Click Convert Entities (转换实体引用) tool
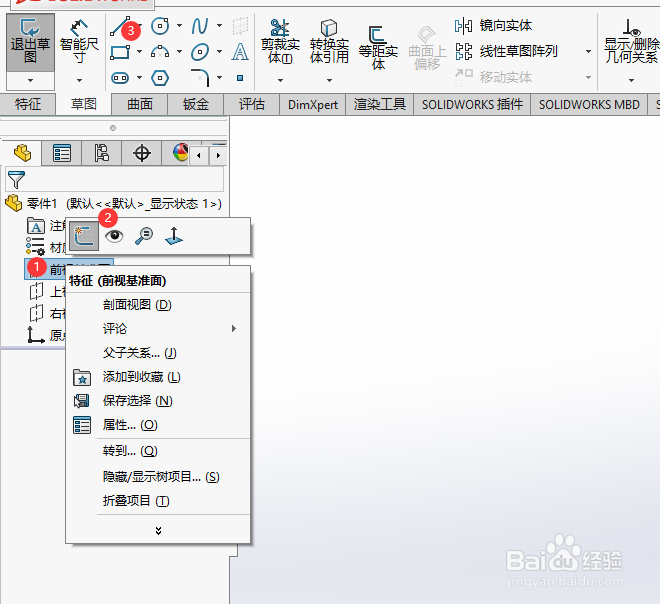This screenshot has width=660, height=604. (329, 42)
